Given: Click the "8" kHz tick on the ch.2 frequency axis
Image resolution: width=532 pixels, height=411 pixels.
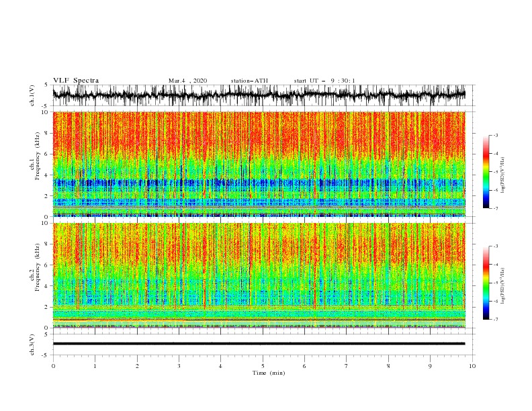Looking at the screenshot, I should pos(46,244).
